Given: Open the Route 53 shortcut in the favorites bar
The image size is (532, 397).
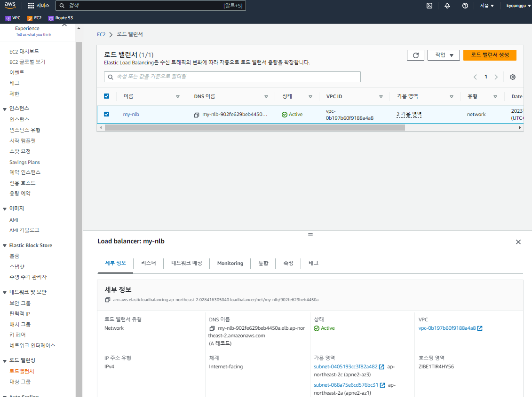Looking at the screenshot, I should (60, 18).
